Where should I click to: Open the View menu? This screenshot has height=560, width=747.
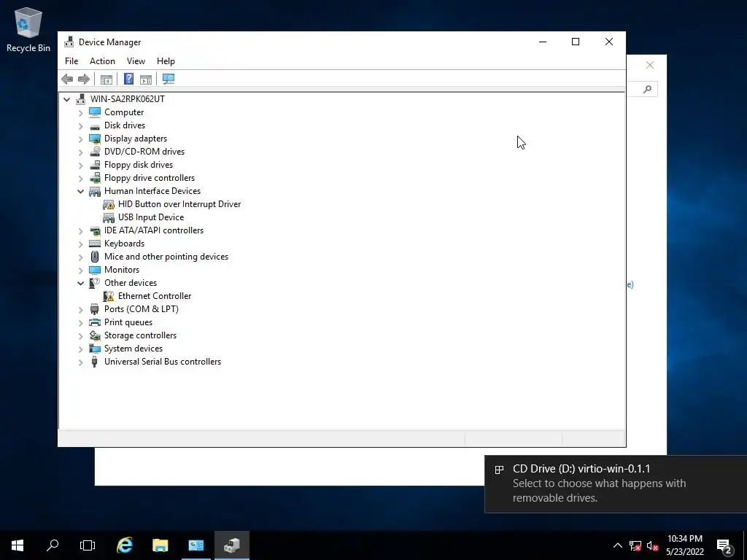136,61
